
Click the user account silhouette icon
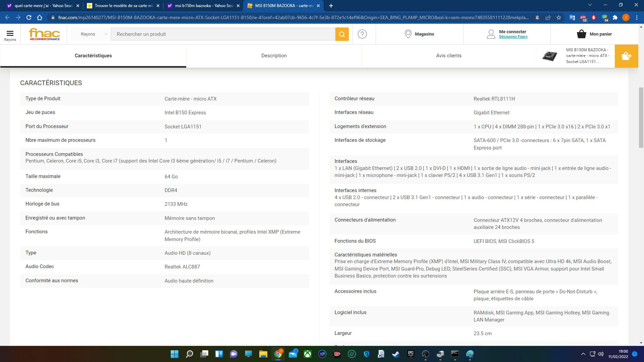click(491, 34)
